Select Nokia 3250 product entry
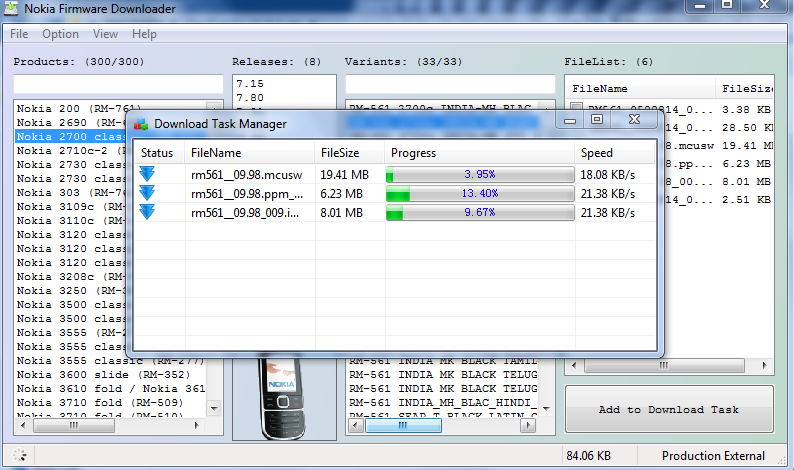Screen dimensions: 794x470 point(71,291)
